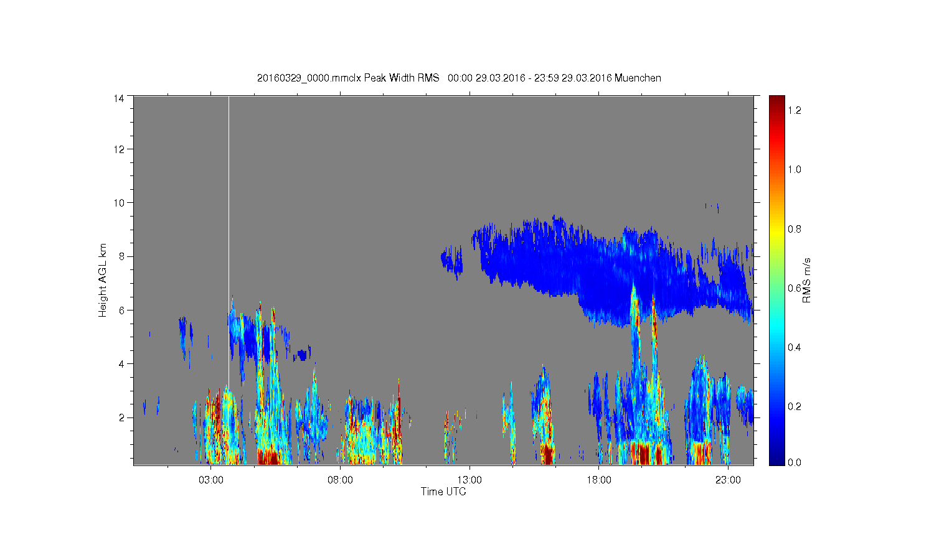The image size is (934, 560).
Task: Click the 'Height AGL km' y-axis label
Action: pos(103,280)
